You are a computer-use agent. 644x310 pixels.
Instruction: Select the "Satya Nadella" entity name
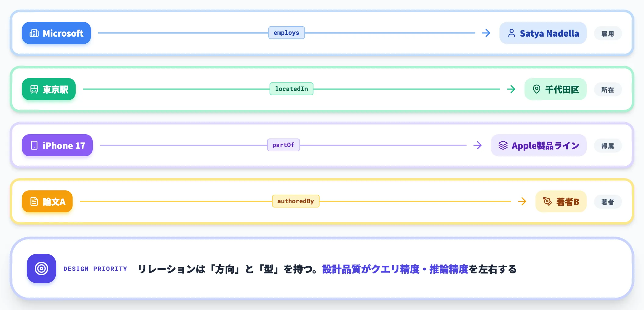click(549, 33)
